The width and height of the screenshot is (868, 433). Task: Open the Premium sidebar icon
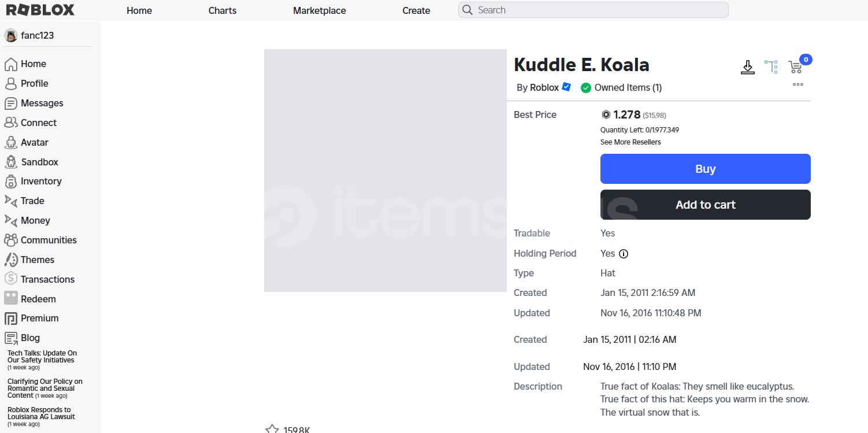coord(10,318)
